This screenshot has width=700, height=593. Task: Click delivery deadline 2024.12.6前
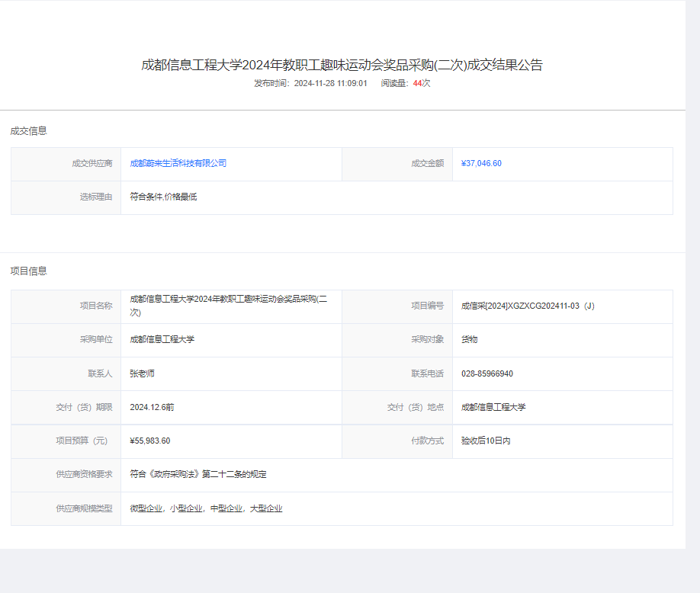(x=152, y=407)
